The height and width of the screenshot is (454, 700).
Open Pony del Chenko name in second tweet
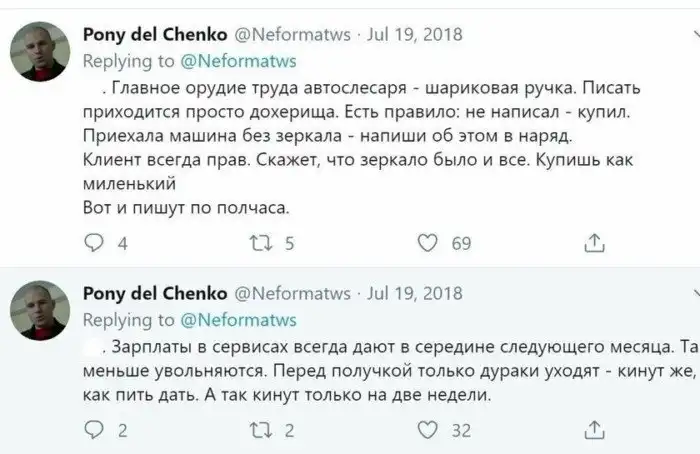(154, 293)
